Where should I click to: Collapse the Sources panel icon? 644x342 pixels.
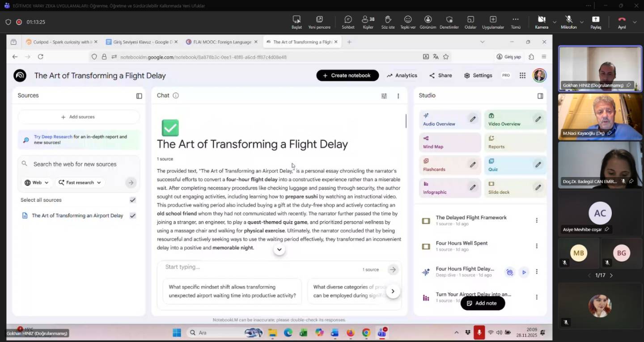tap(139, 96)
